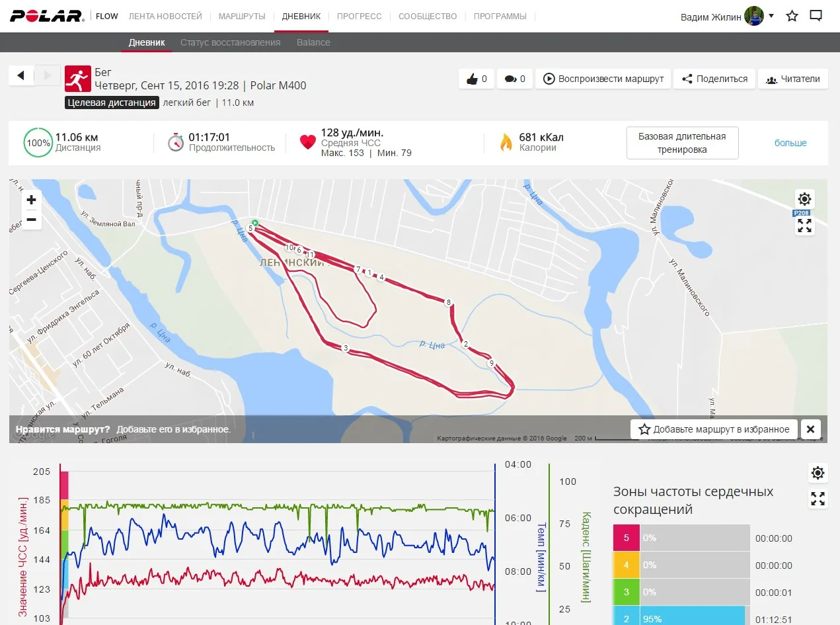
Task: Click the 128 уд./мин. average value
Action: 352,133
